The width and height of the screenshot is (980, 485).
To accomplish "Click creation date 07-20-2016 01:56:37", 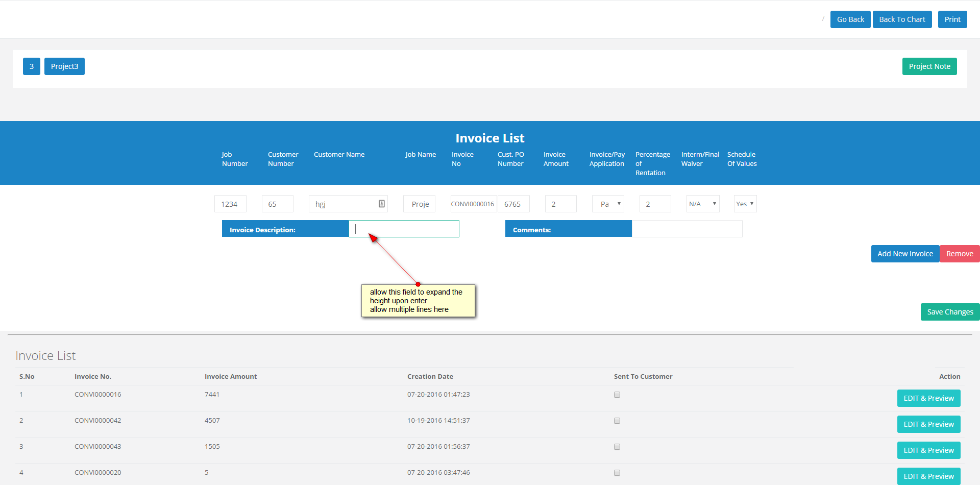I will click(438, 447).
